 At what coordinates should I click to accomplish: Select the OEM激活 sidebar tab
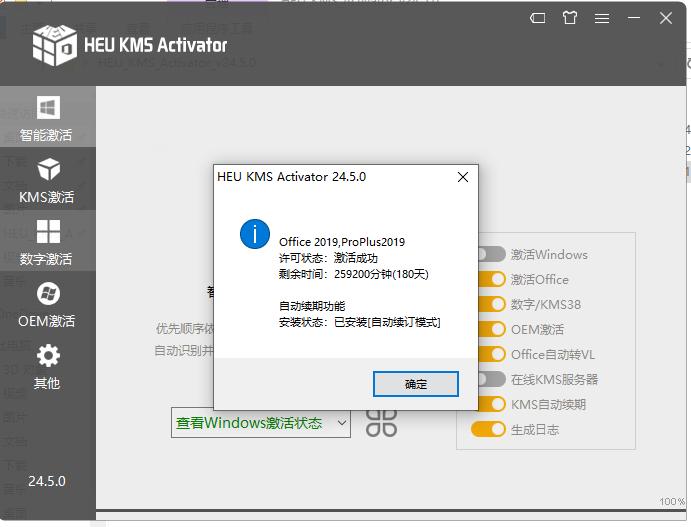(x=47, y=303)
